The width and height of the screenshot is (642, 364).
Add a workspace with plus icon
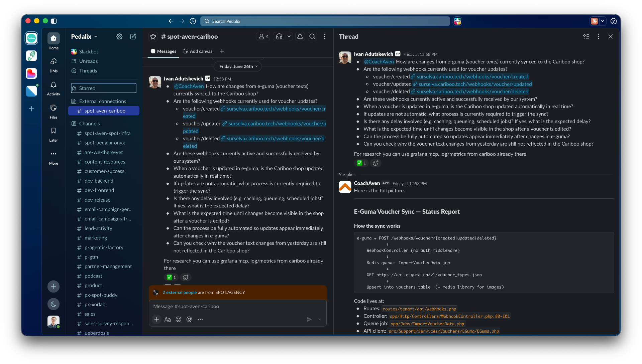click(31, 109)
